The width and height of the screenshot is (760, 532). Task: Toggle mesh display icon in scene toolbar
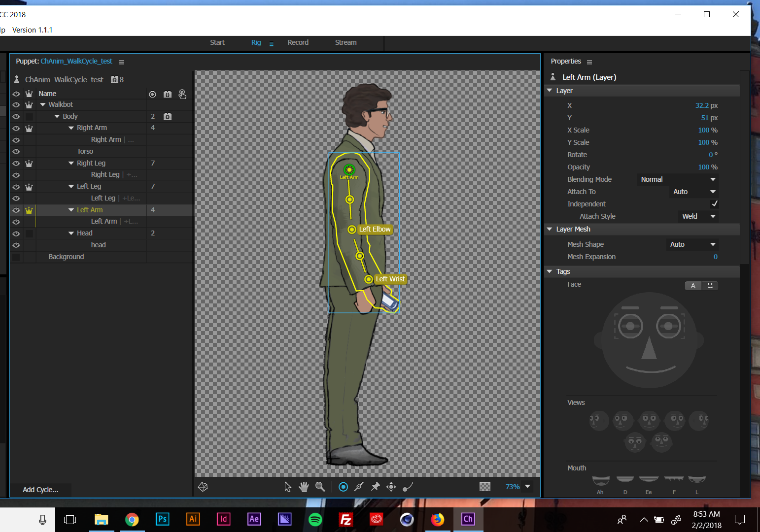pos(203,487)
